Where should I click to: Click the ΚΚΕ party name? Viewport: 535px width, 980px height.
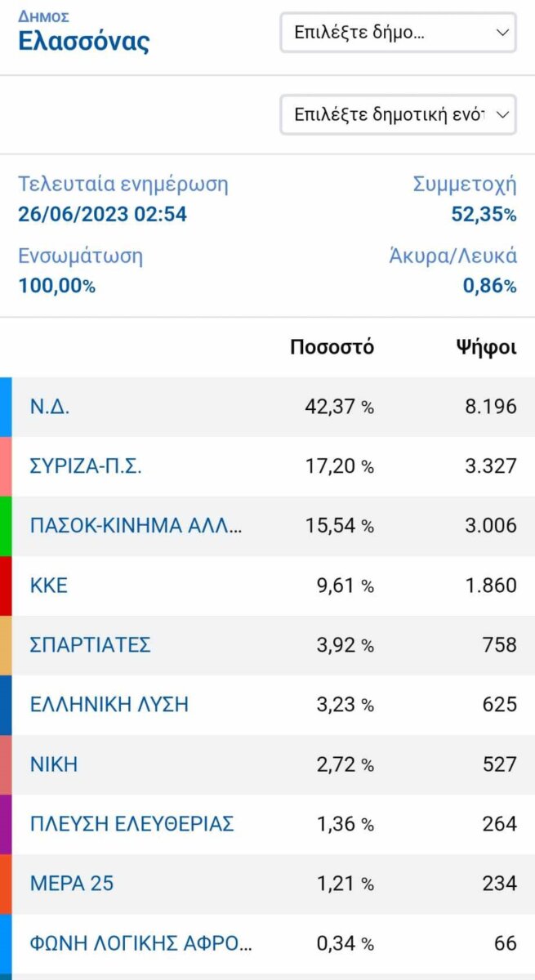(49, 586)
